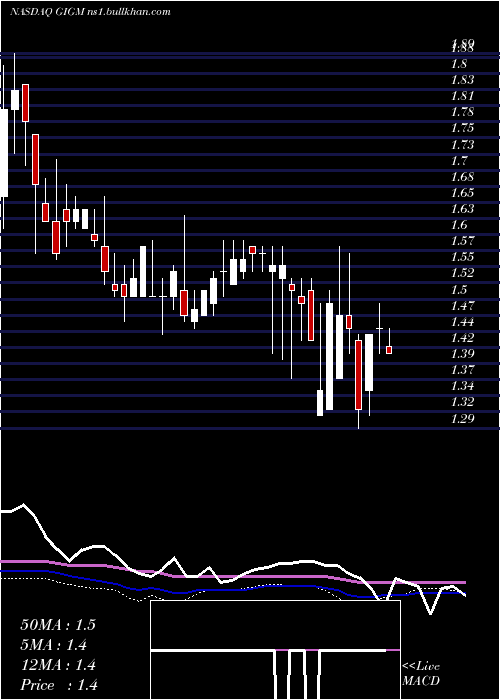Click the 1.78 price axis label
Image resolution: width=500 pixels, height=700 pixels.
[462, 112]
